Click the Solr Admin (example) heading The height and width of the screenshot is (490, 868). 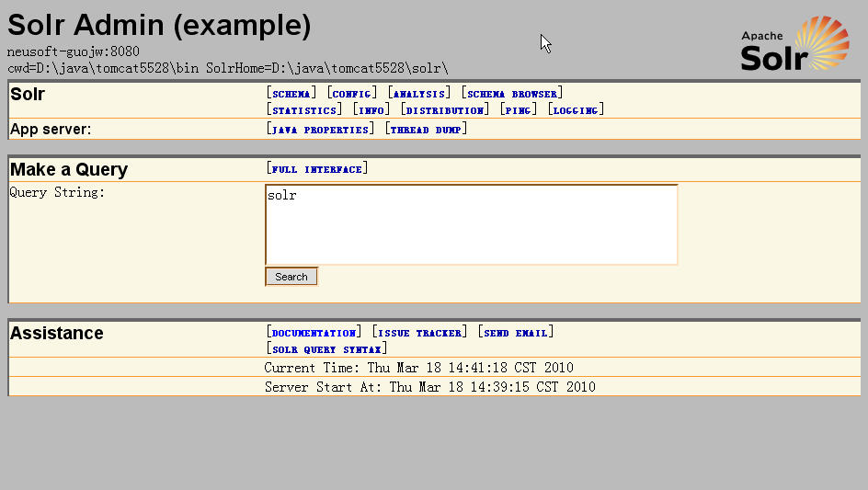click(159, 25)
